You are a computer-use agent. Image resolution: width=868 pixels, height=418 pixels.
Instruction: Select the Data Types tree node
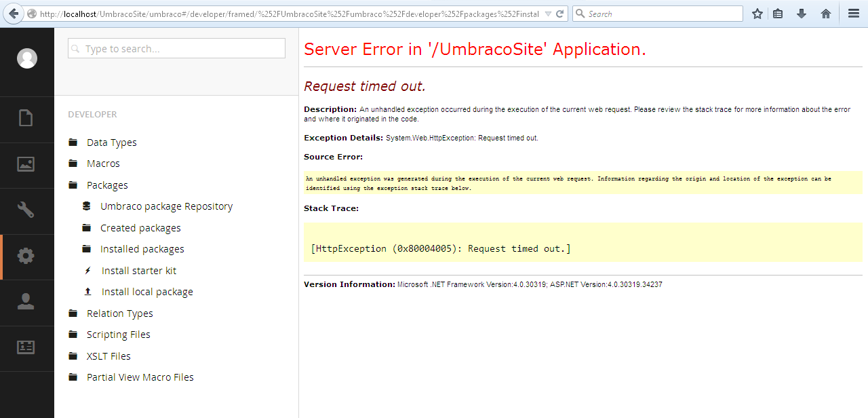click(112, 142)
